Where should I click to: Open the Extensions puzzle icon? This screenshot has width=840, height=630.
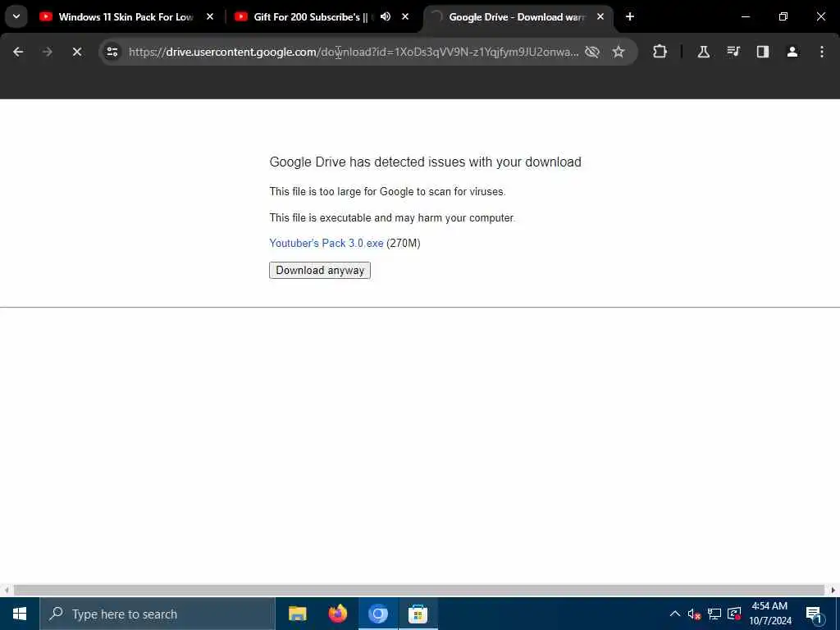click(x=660, y=52)
